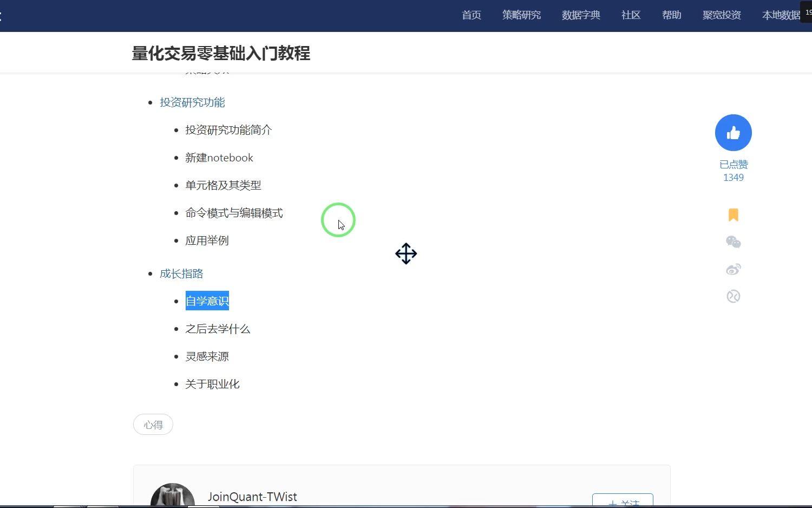Click the 量化交易零基础入门教程 title
The height and width of the screenshot is (508, 812).
(x=221, y=53)
